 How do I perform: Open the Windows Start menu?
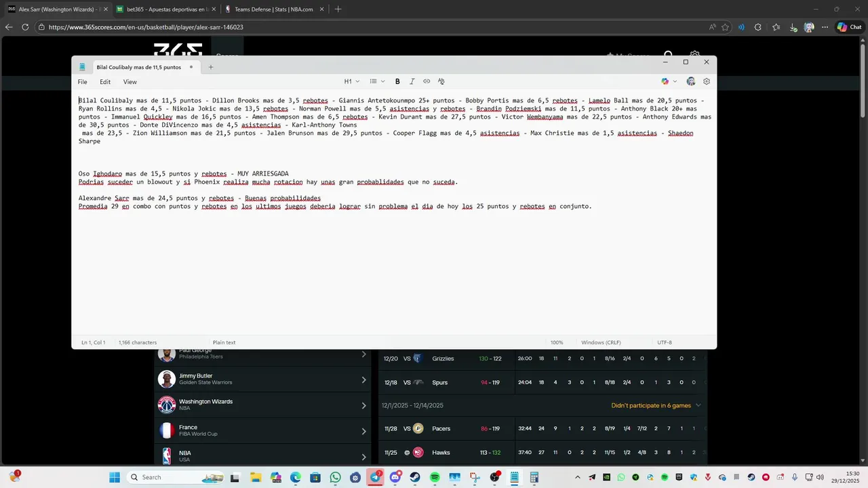pyautogui.click(x=114, y=477)
